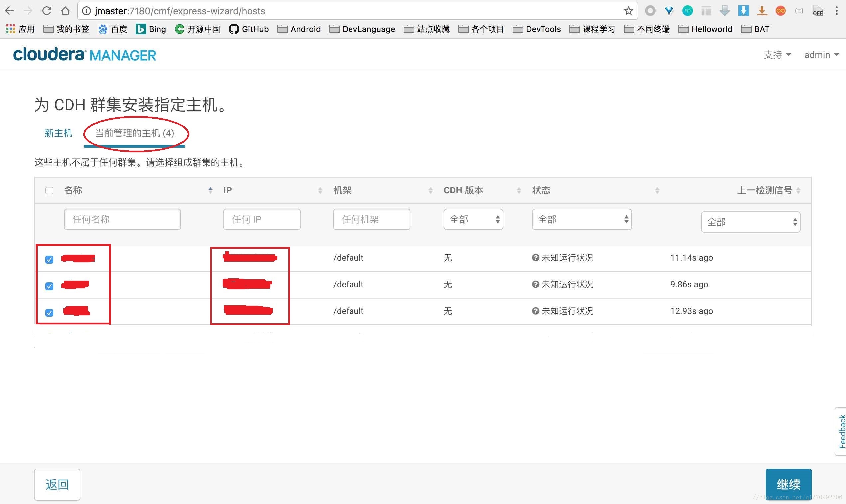Image resolution: width=846 pixels, height=504 pixels.
Task: Go to the browser home page icon
Action: 65,11
